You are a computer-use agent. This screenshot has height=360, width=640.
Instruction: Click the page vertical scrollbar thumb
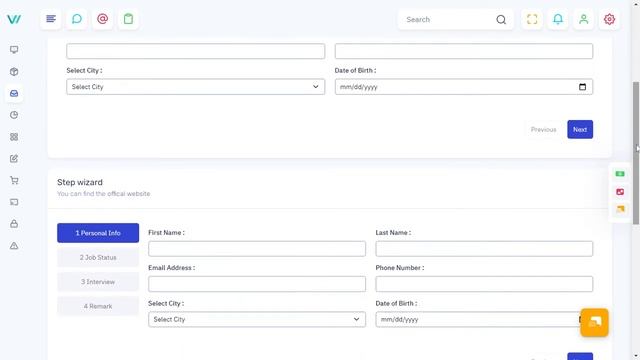click(636, 153)
